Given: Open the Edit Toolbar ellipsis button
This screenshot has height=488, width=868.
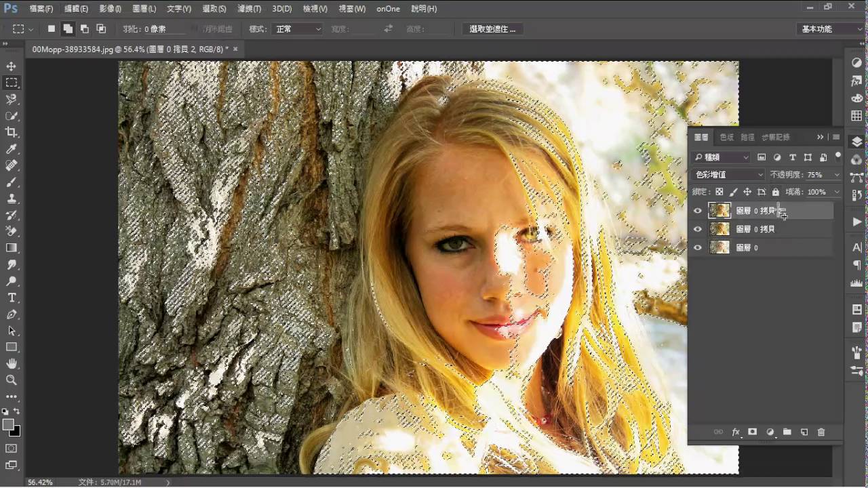Looking at the screenshot, I should (12, 396).
